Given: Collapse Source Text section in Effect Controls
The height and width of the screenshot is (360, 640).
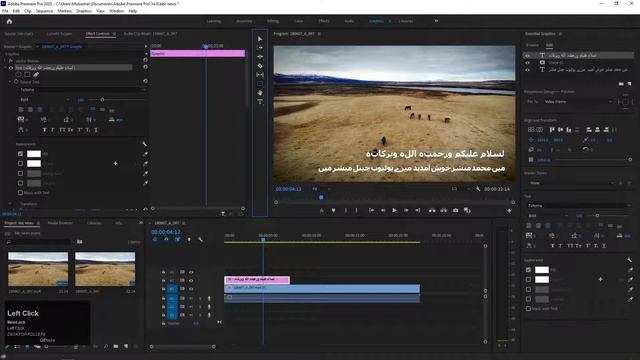Looking at the screenshot, I should pyautogui.click(x=11, y=82).
